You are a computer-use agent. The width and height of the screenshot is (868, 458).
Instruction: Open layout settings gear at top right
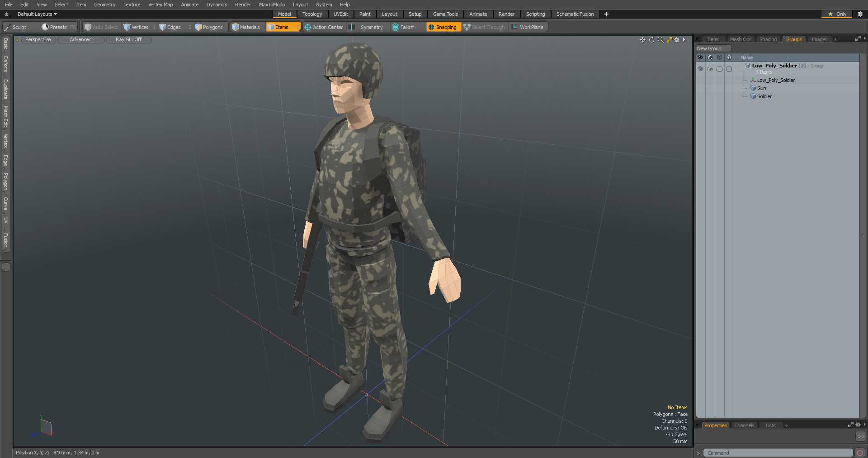click(x=860, y=14)
